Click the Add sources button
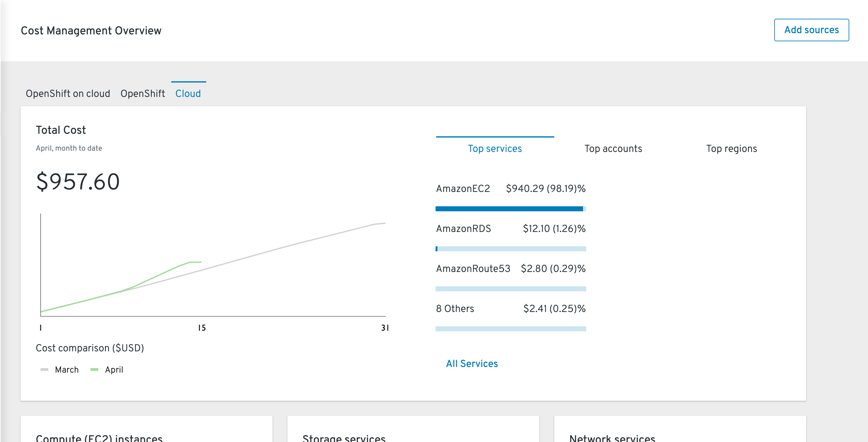This screenshot has height=442, width=868. (811, 30)
